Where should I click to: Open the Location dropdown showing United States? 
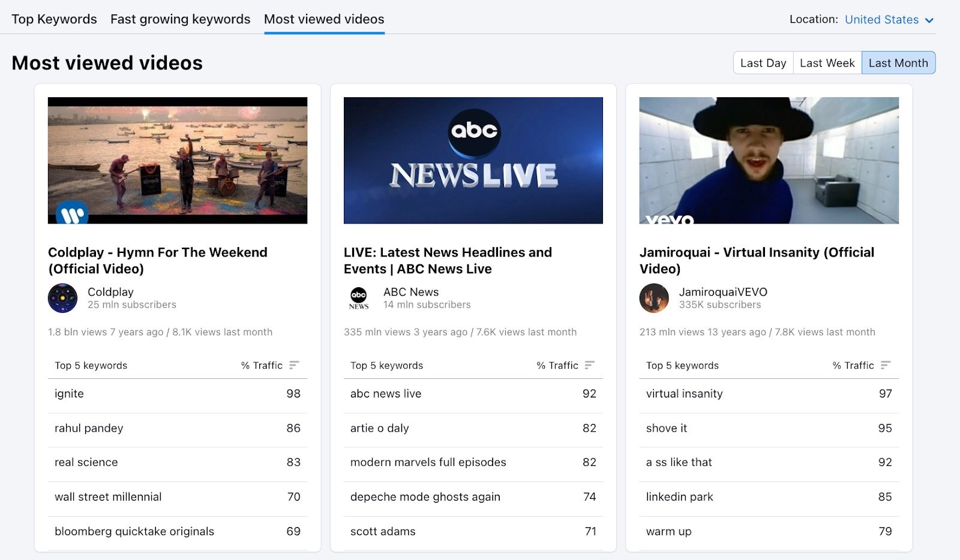click(881, 19)
